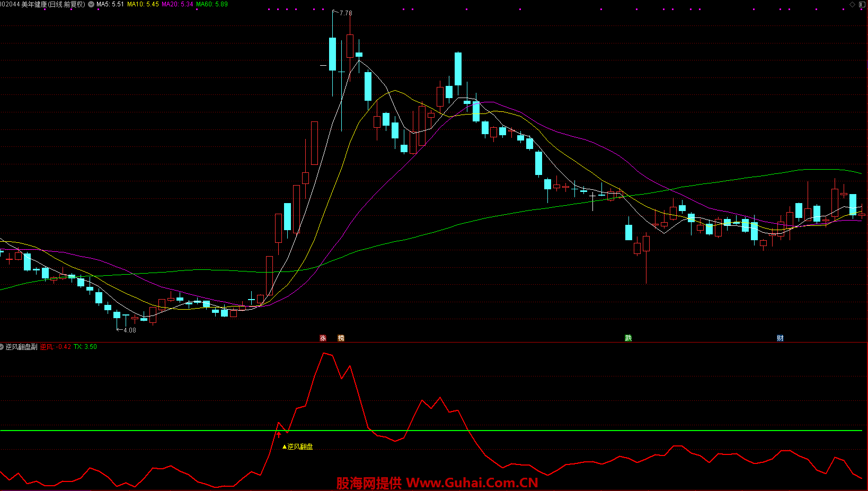
Task: Click the 涨 event marker icon
Action: click(323, 338)
